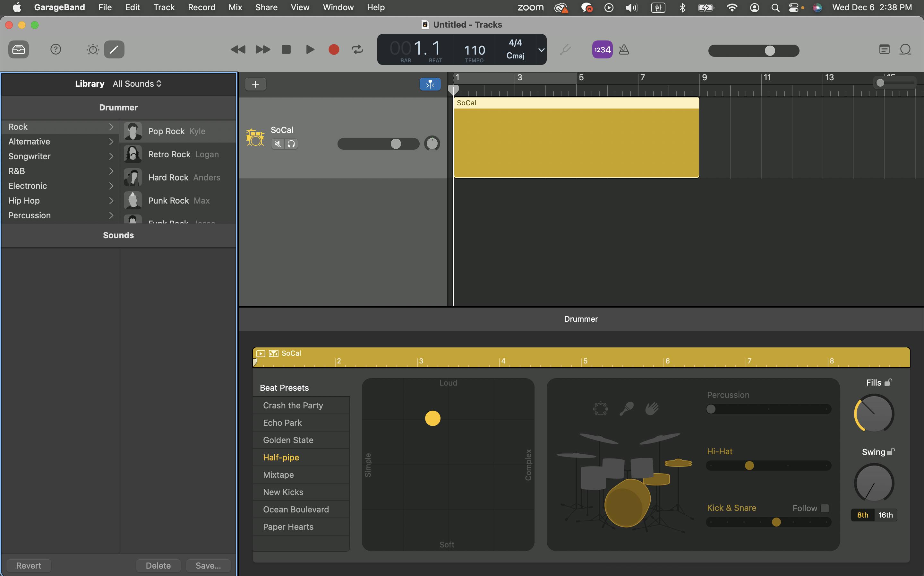
Task: Toggle Cycle mode in the transport
Action: (x=357, y=49)
